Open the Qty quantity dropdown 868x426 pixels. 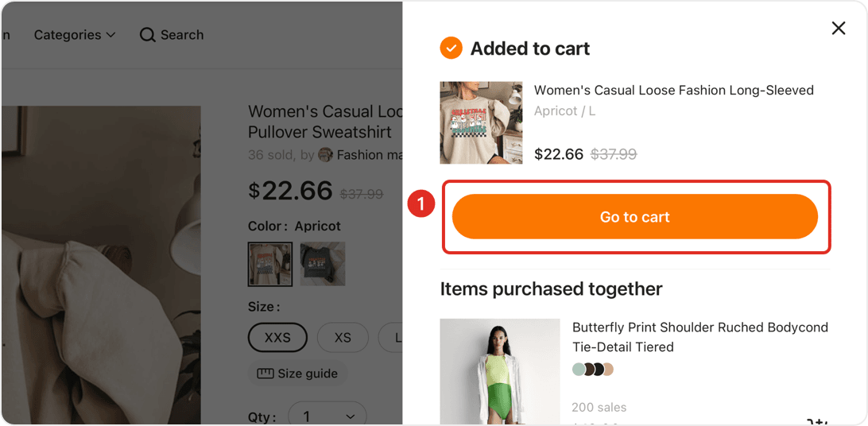[327, 416]
